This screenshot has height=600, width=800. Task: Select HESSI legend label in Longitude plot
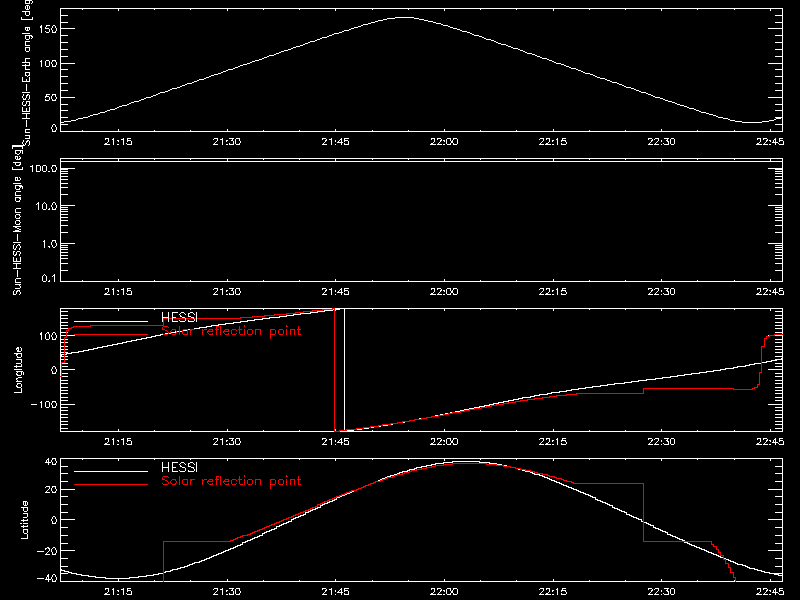click(179, 317)
